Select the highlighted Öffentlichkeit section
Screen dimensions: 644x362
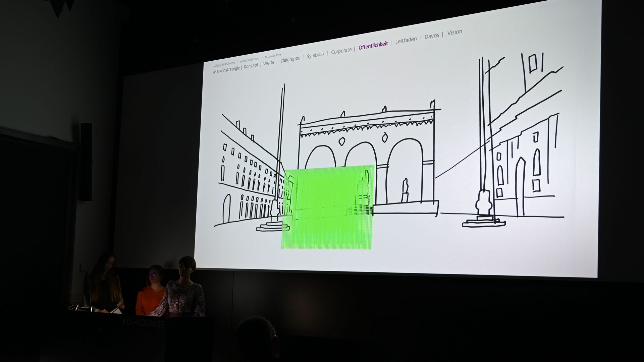click(373, 45)
